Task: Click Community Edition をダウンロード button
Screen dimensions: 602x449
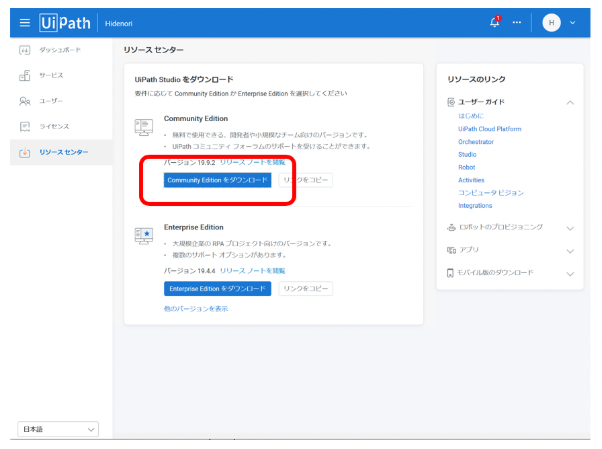Action: (x=217, y=180)
